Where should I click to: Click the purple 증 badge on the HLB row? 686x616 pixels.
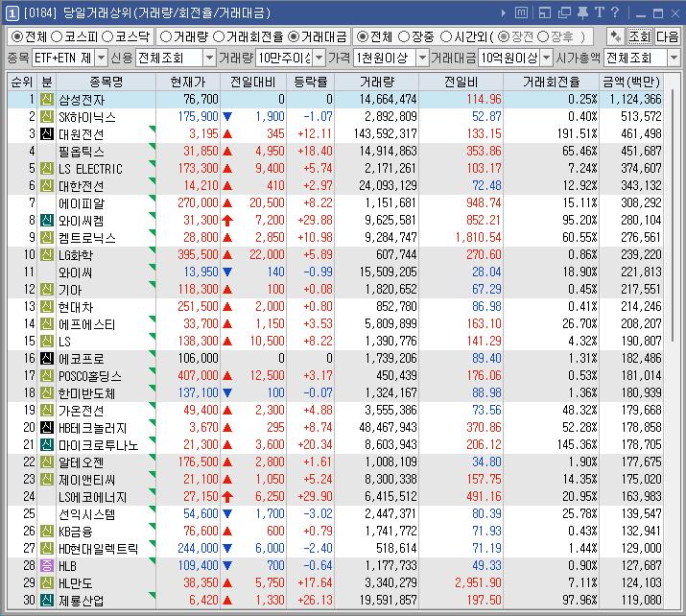point(47,566)
